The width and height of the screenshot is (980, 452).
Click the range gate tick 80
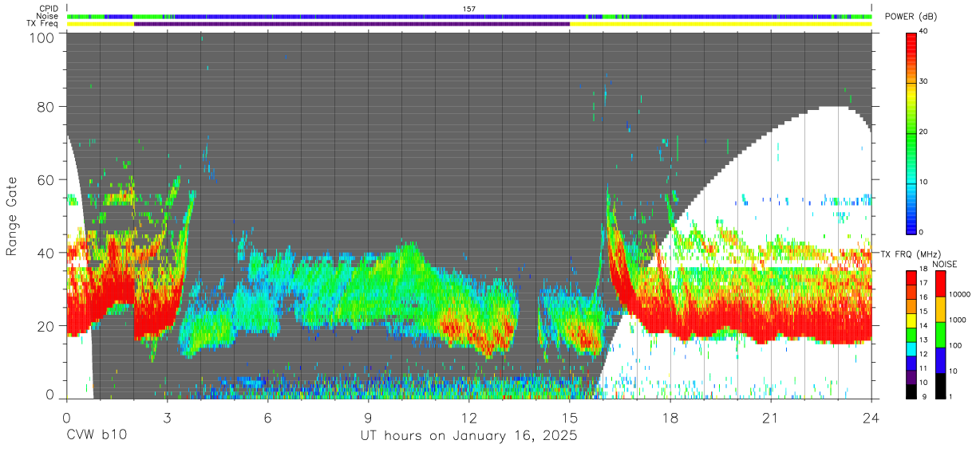48,107
